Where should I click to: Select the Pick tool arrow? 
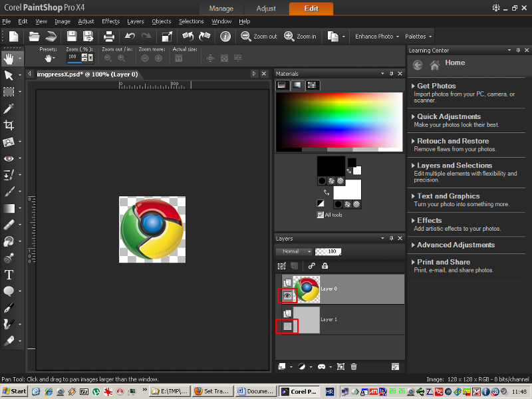9,75
